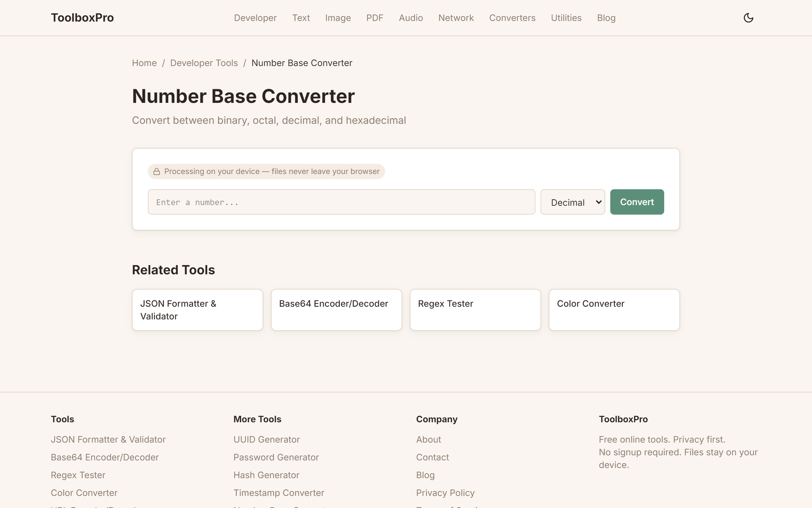
Task: Open Timestamp Converter in footer
Action: [x=278, y=493]
